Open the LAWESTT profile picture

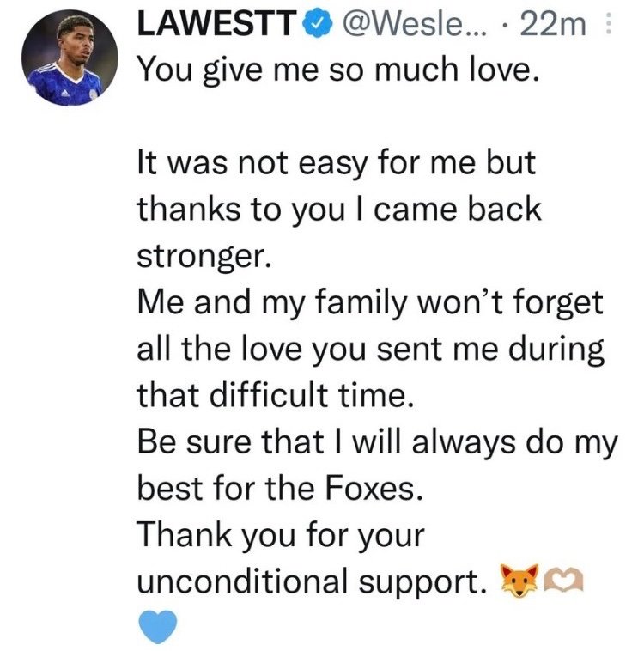click(x=70, y=58)
